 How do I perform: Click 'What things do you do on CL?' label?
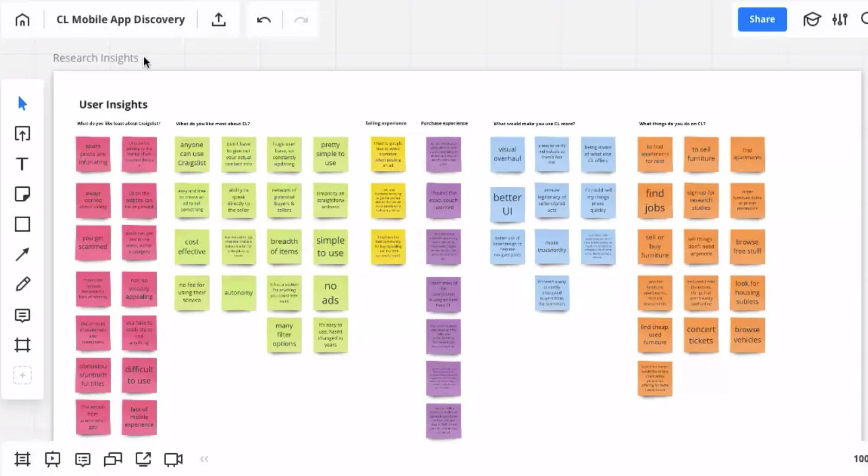pos(672,124)
